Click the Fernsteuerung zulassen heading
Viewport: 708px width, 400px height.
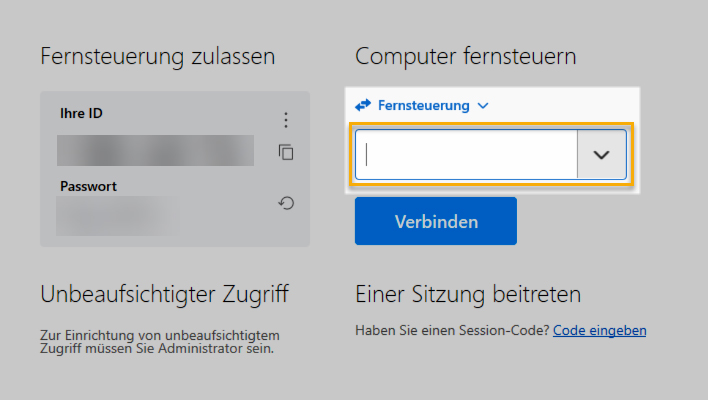click(158, 56)
